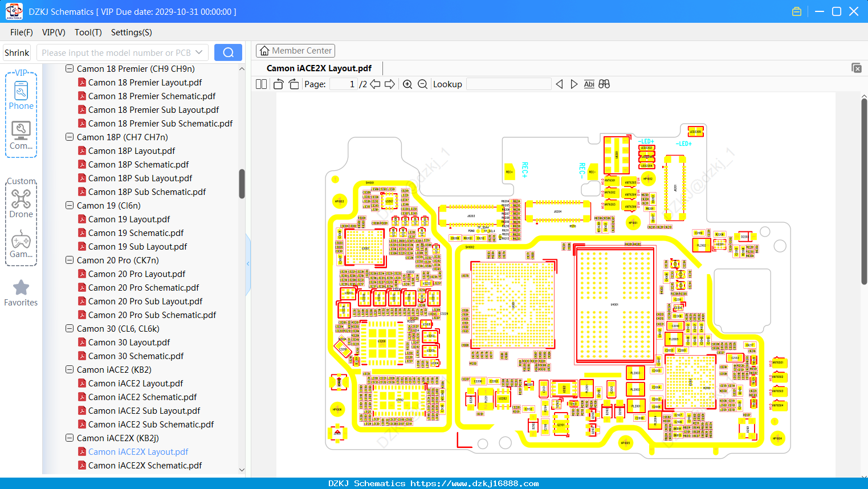Viewport: 868px width, 489px height.
Task: Collapse the Camon 19 (CI6n) node
Action: click(70, 206)
